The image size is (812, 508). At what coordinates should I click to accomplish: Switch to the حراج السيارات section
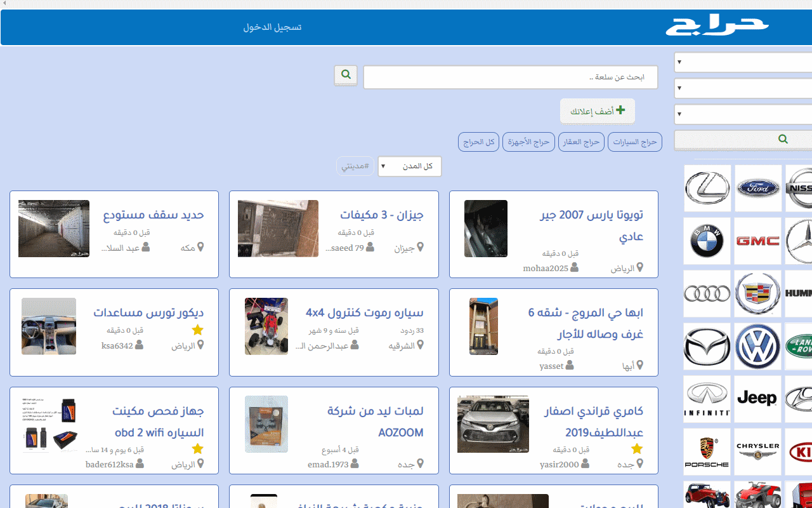(634, 142)
